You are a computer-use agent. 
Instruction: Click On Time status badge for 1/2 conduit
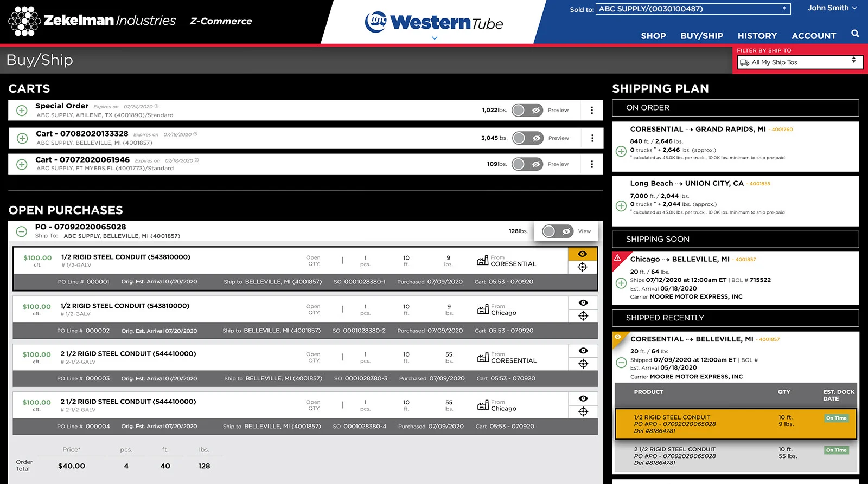pos(836,418)
